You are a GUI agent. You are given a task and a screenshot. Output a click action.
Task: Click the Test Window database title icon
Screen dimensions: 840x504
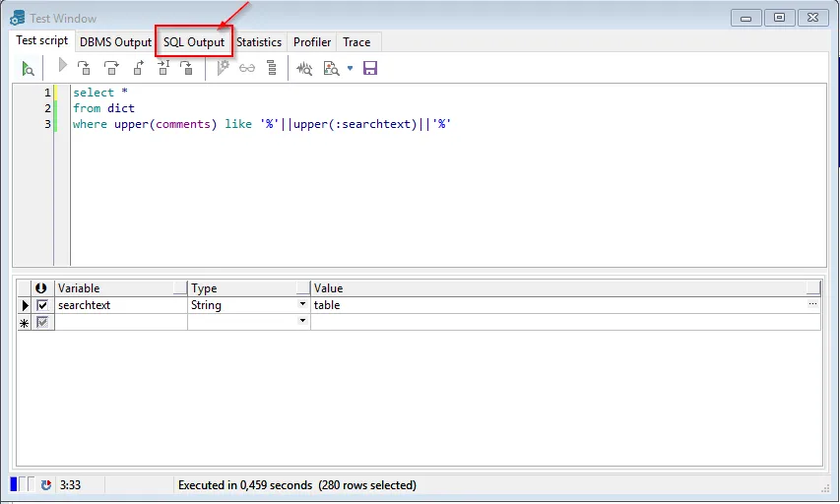[17, 18]
